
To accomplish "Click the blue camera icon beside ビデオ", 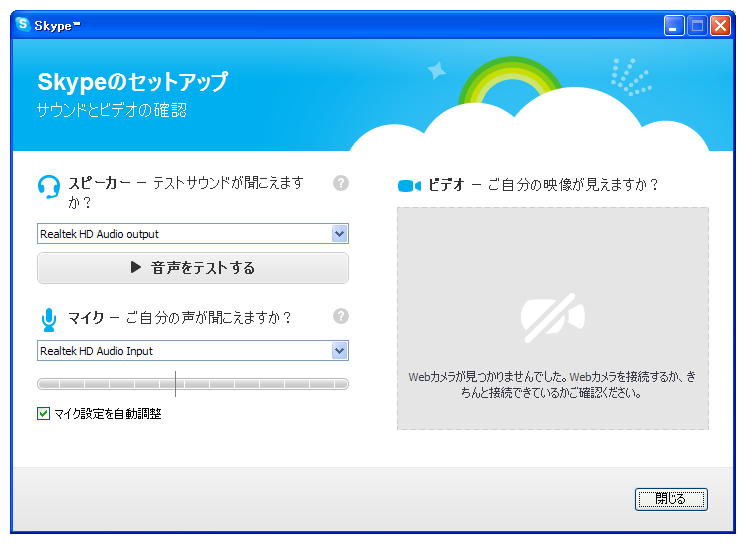I will coord(410,186).
